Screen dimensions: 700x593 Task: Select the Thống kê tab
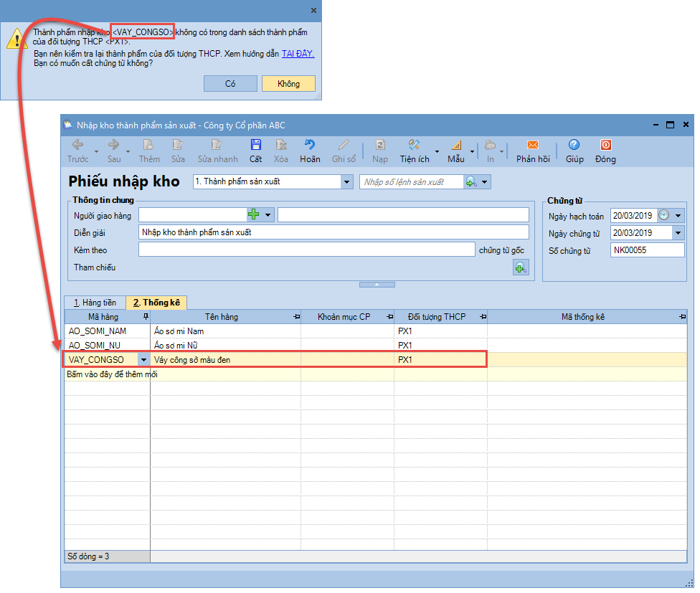[156, 303]
